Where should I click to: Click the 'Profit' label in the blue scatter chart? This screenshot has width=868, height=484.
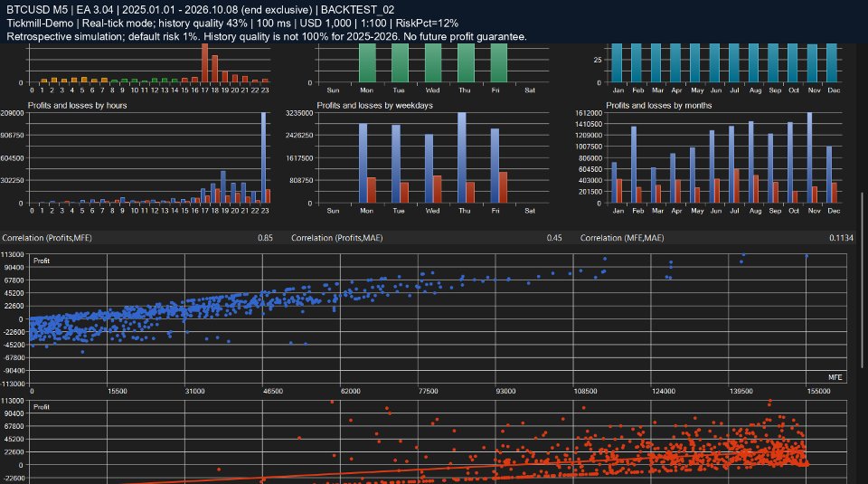tap(42, 261)
